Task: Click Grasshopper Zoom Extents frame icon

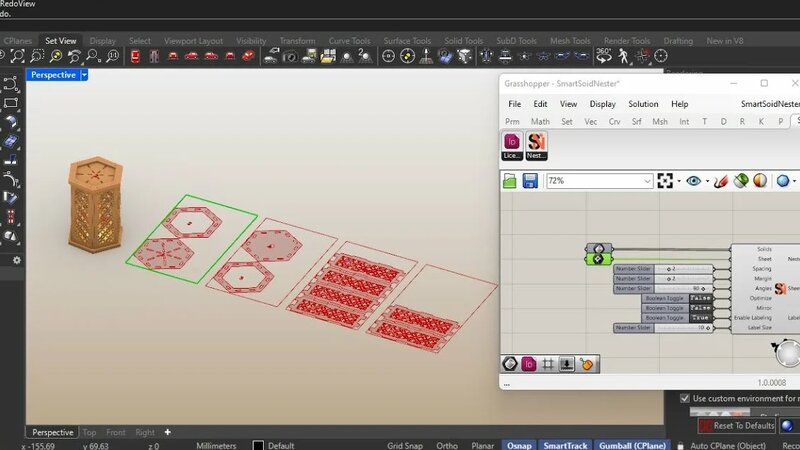Action: point(665,181)
